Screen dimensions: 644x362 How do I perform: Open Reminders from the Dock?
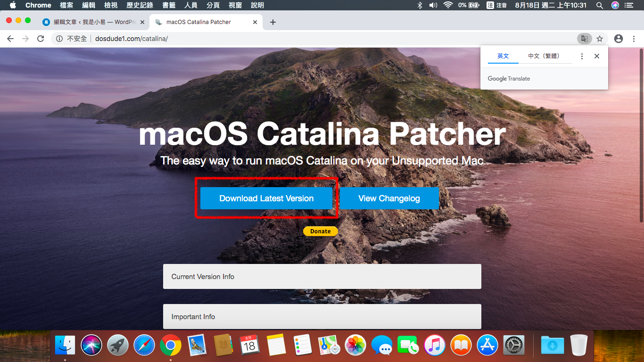click(x=303, y=345)
